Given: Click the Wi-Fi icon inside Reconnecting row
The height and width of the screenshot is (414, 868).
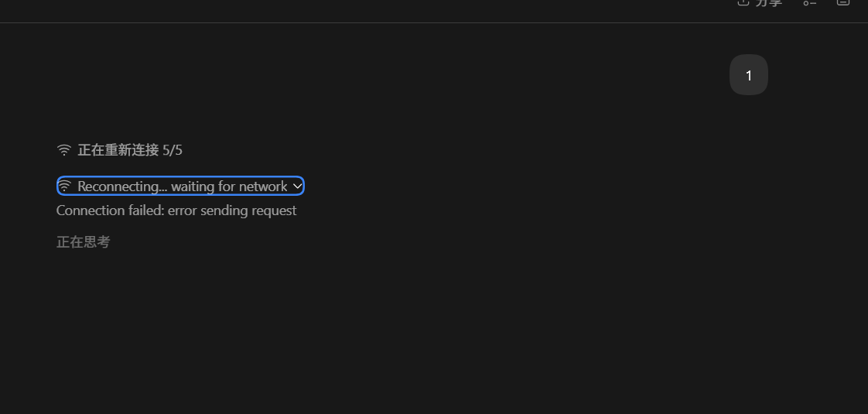Looking at the screenshot, I should point(65,186).
